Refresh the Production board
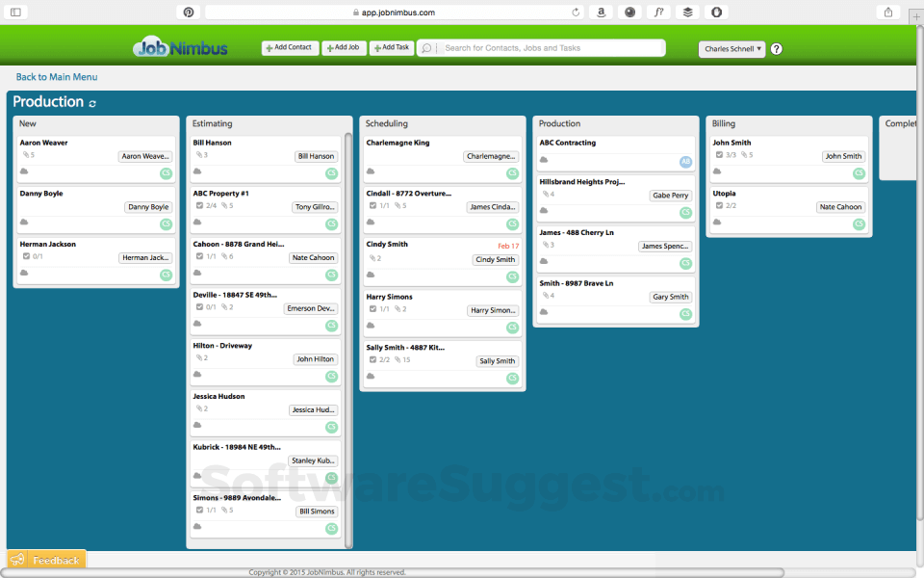 (x=92, y=103)
